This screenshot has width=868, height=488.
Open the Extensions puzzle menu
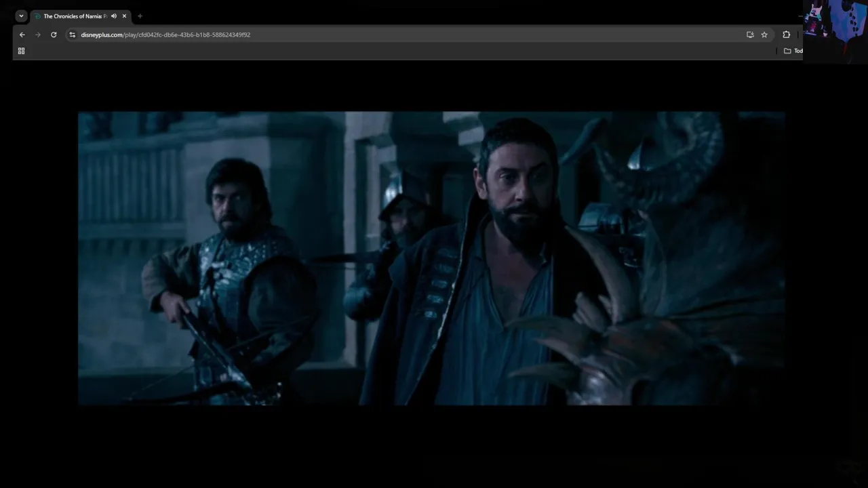(x=786, y=35)
